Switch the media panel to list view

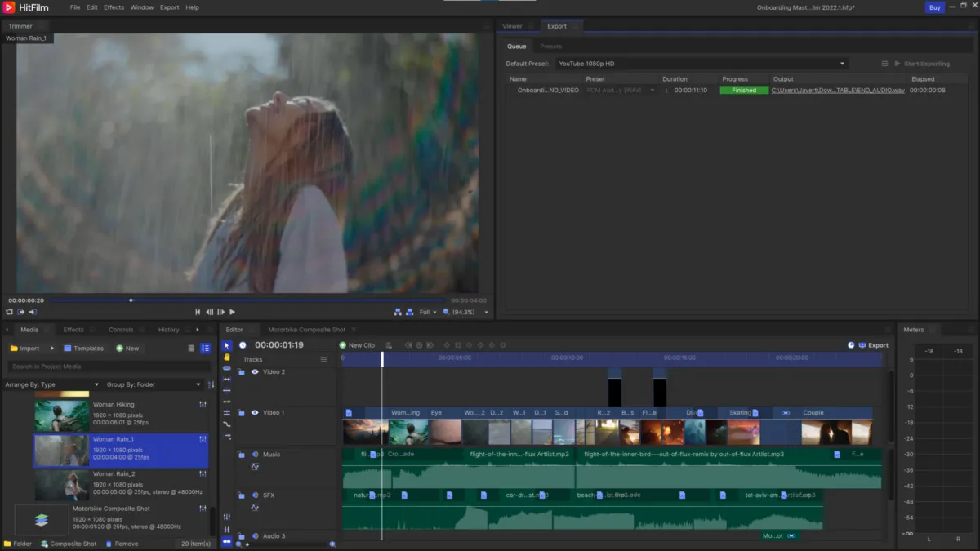[x=205, y=349]
